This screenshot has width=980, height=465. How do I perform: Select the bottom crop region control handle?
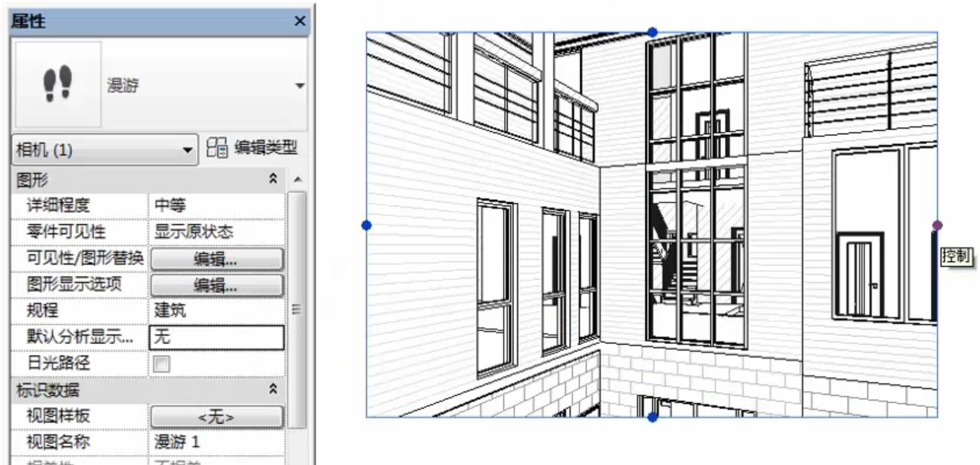tap(652, 418)
